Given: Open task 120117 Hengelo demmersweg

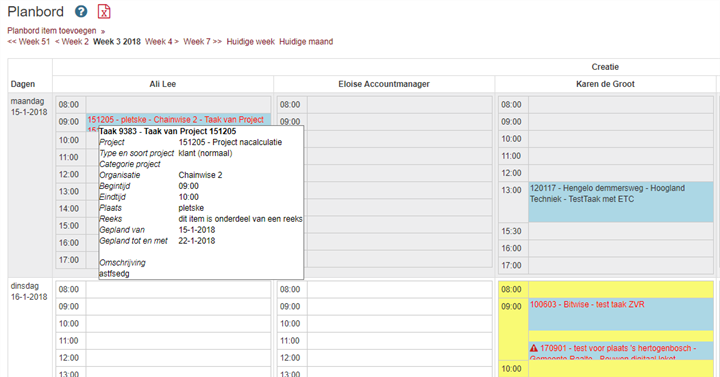Looking at the screenshot, I should tap(621, 202).
